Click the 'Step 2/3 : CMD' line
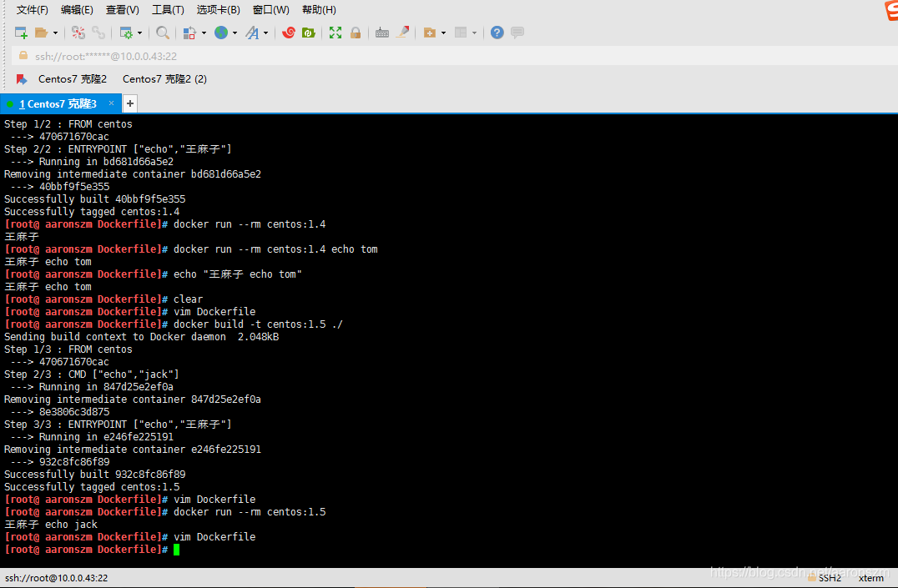The width and height of the screenshot is (898, 588). 92,374
